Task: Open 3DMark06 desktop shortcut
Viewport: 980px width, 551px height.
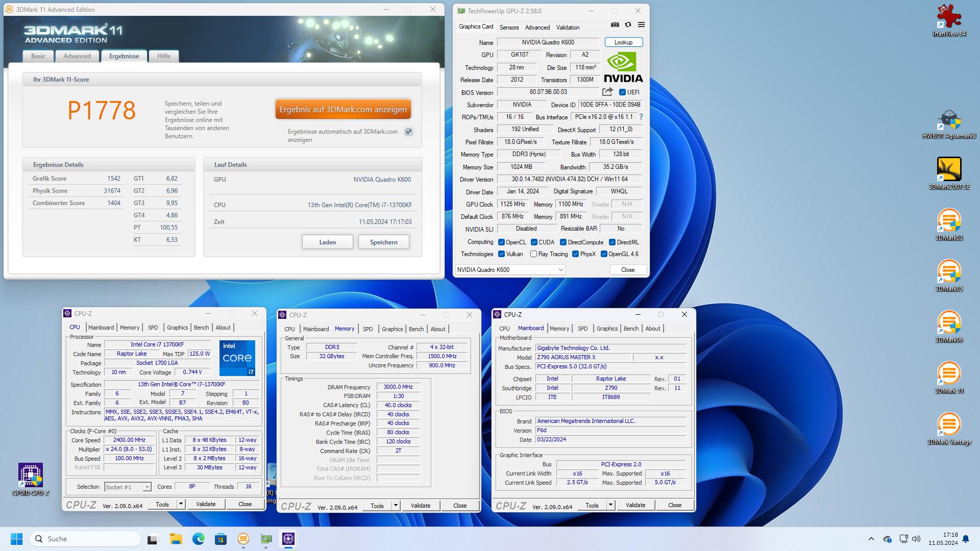Action: coord(949,327)
